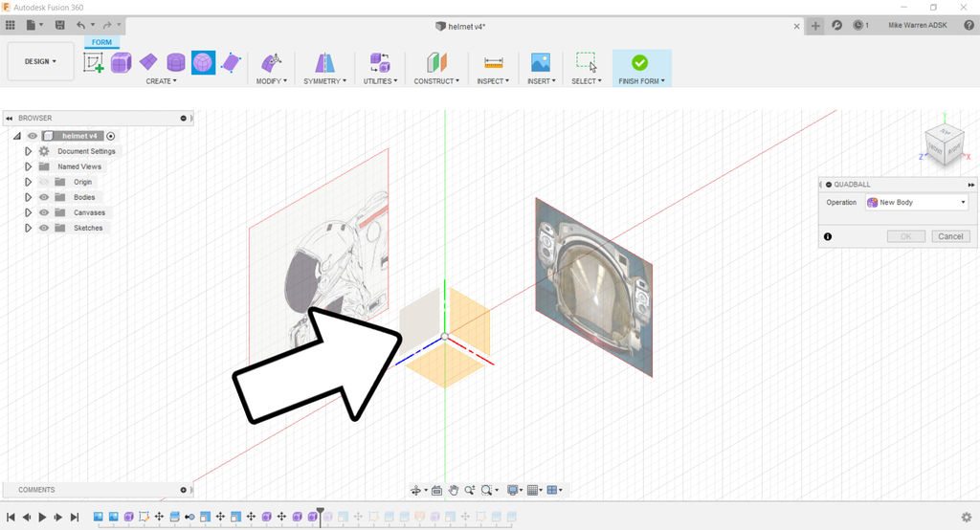Click the Mirror symmetry icon
The height and width of the screenshot is (530, 980).
click(x=324, y=62)
